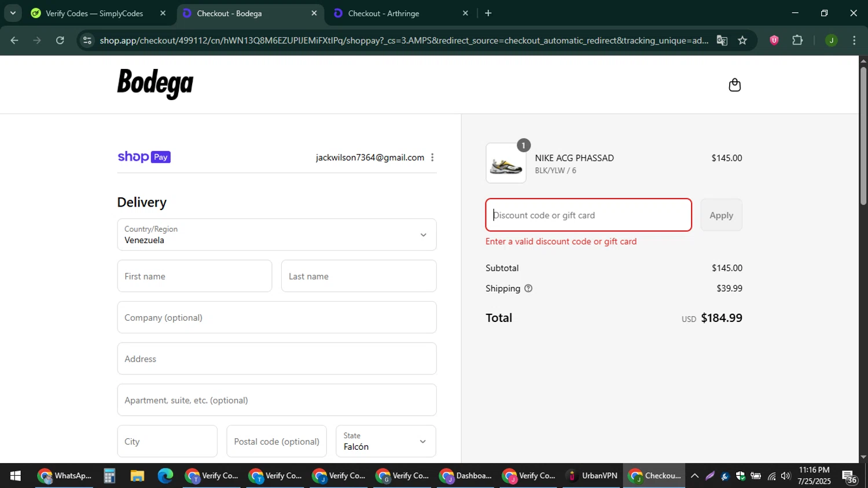Open Chrome's three-dot menu
868x488 pixels.
(854, 40)
